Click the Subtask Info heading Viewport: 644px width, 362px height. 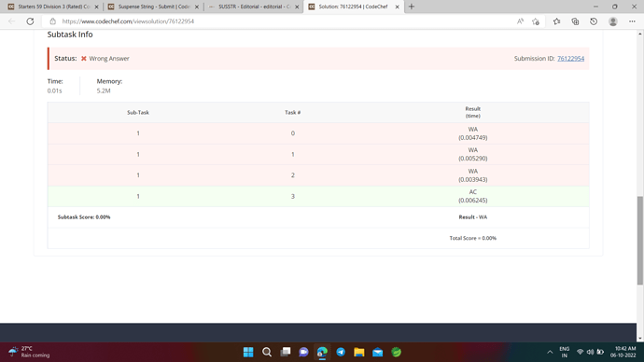tap(70, 35)
